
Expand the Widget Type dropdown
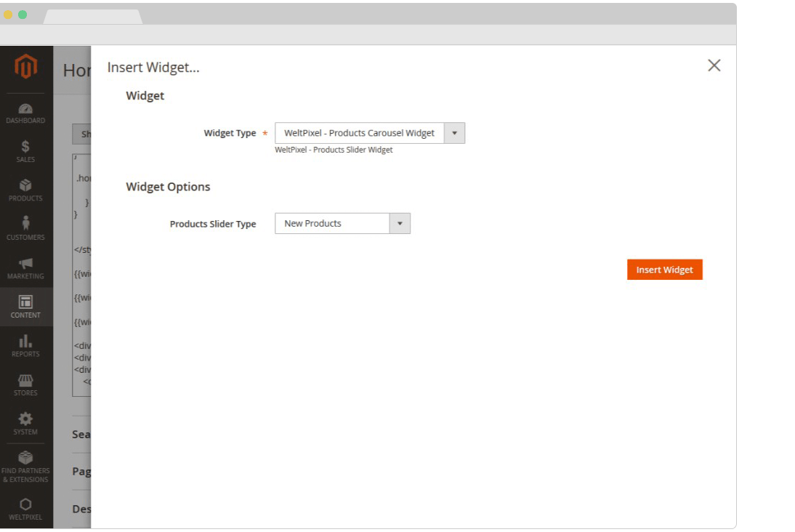click(369, 133)
